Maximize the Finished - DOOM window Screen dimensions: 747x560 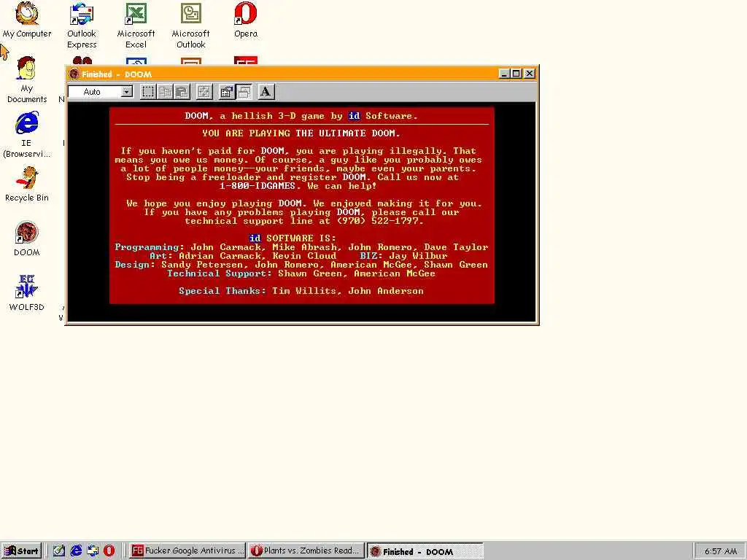(x=516, y=74)
